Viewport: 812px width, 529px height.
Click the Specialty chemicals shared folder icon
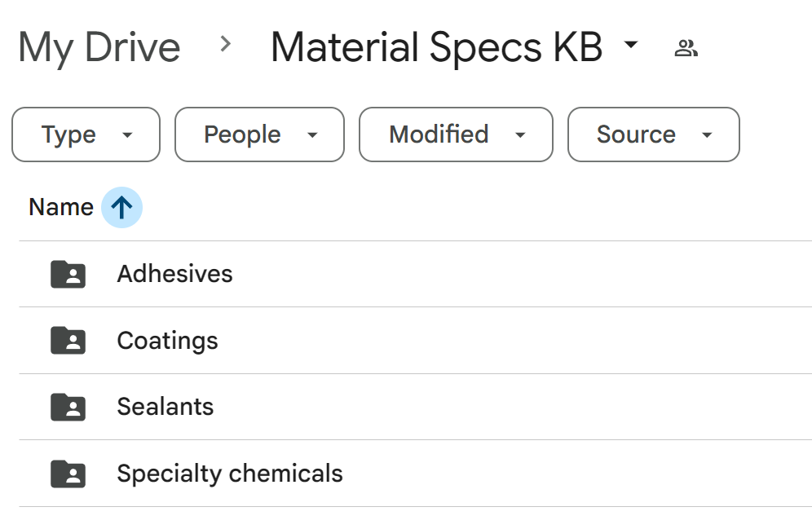pyautogui.click(x=68, y=474)
